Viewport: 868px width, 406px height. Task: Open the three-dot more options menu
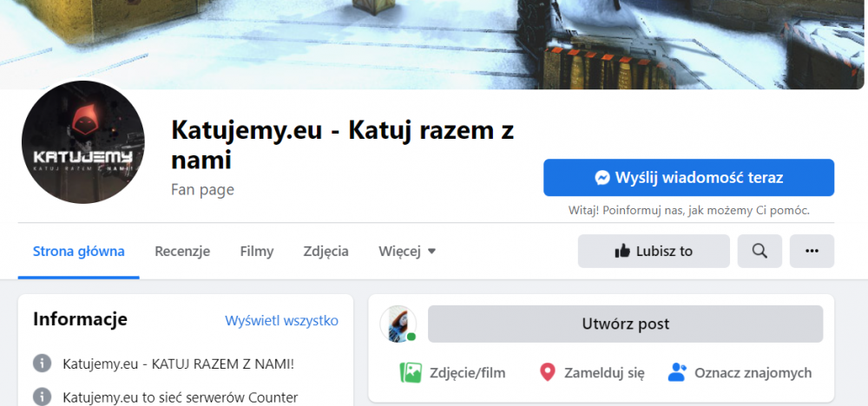pyautogui.click(x=812, y=251)
